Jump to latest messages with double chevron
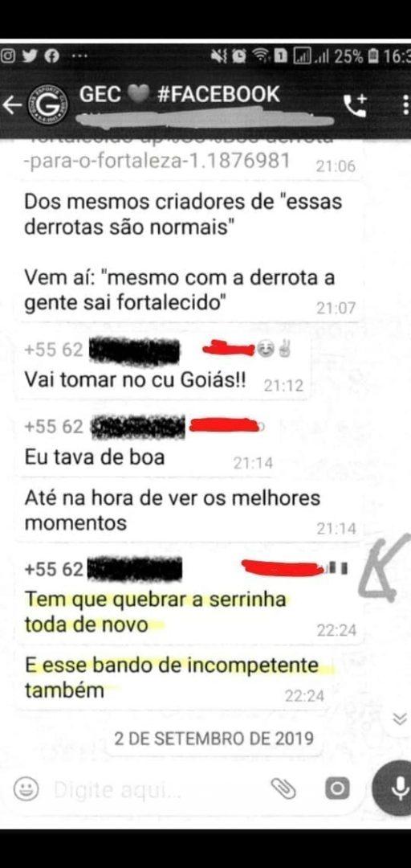The image size is (411, 868). coord(400,719)
